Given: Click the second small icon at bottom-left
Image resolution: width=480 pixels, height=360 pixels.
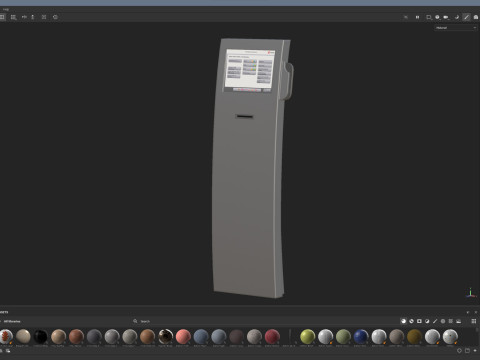Looking at the screenshot, I should pos(8,351).
